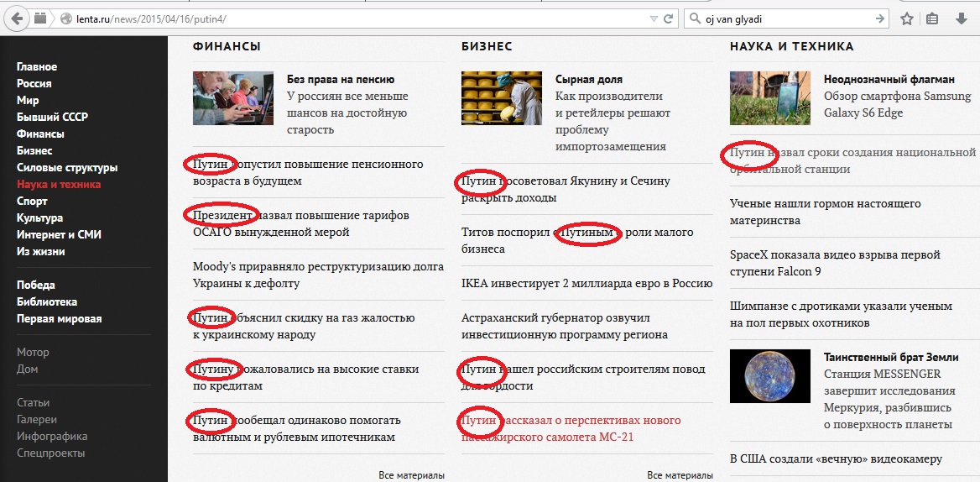
Task: Open 'Инфографика' in the sidebar
Action: coord(52,436)
